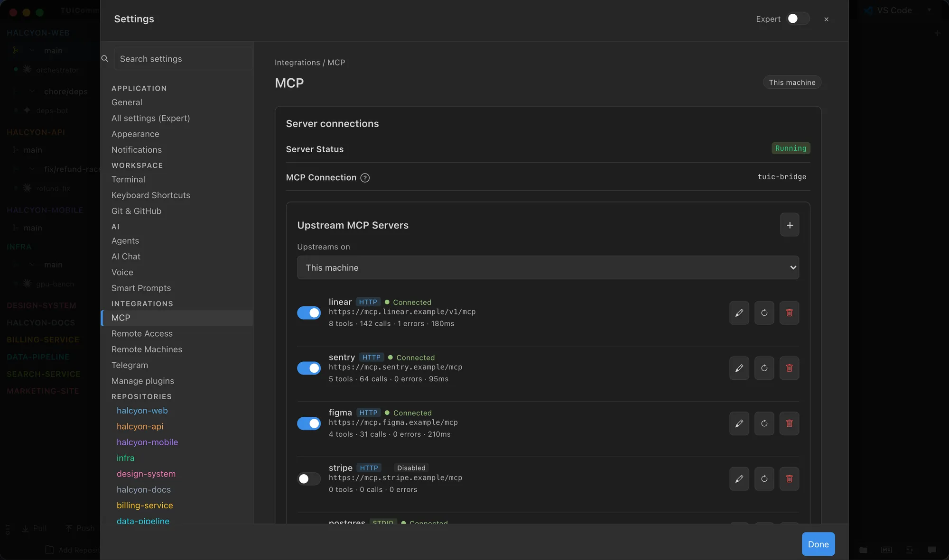Turn off the figma server
This screenshot has width=949, height=560.
tap(309, 423)
